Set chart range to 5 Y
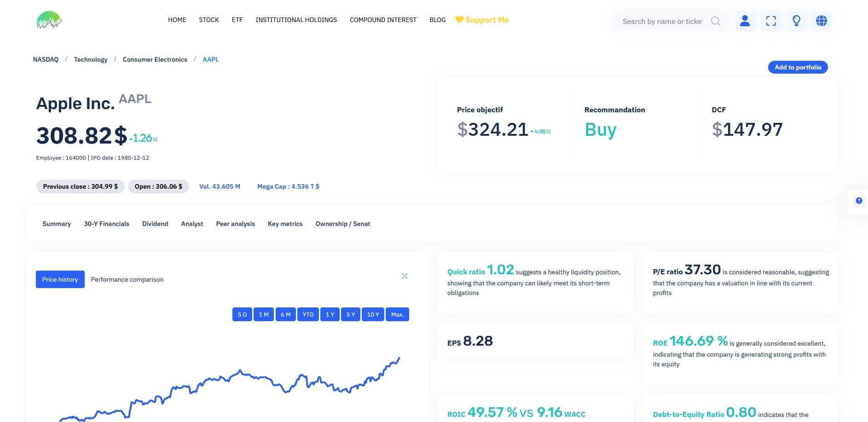The width and height of the screenshot is (868, 422). point(351,314)
